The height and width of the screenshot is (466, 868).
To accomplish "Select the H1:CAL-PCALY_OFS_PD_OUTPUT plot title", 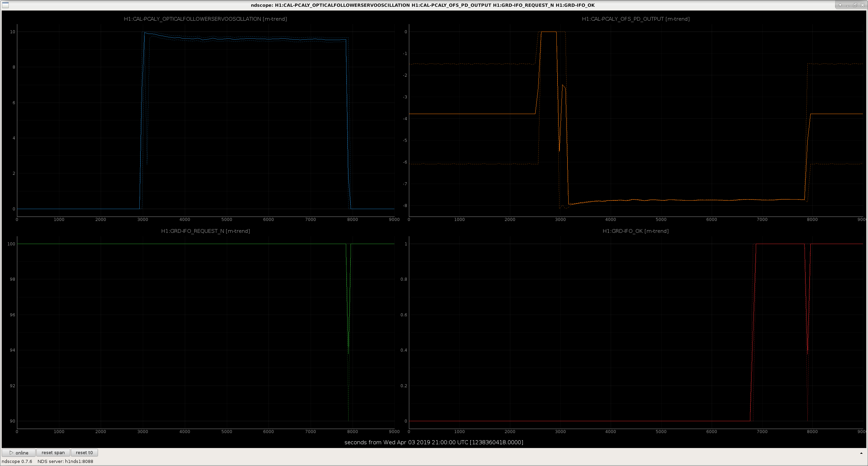I will (636, 19).
